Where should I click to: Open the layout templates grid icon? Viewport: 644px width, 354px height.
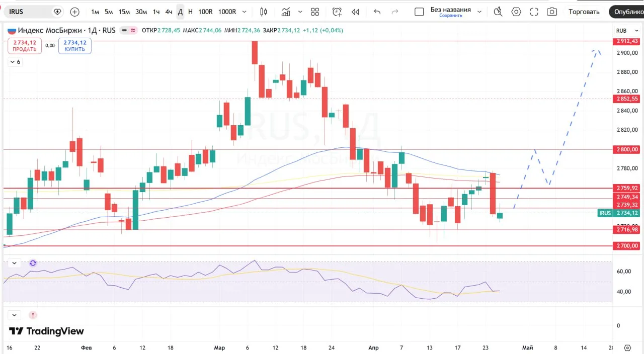coord(315,12)
